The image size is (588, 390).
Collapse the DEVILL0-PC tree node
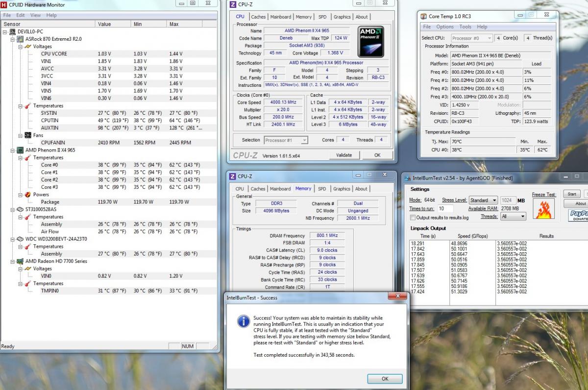[5, 31]
